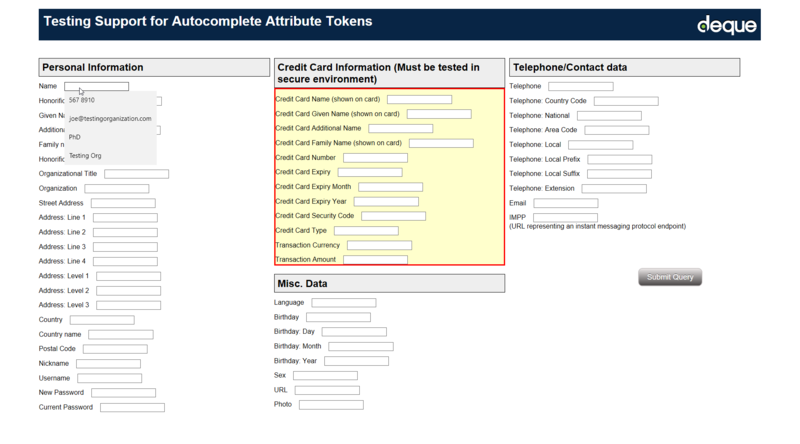Click the Telephone: Country Code field
The height and width of the screenshot is (444, 800).
pyautogui.click(x=626, y=101)
